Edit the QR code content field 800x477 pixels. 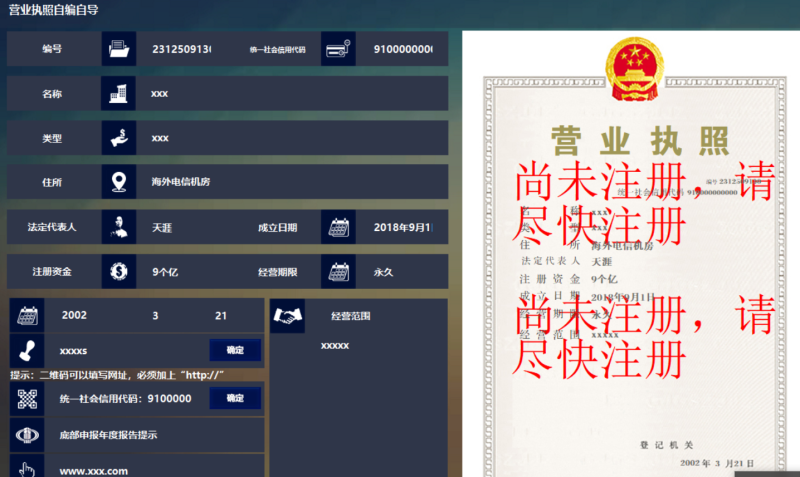(127, 399)
